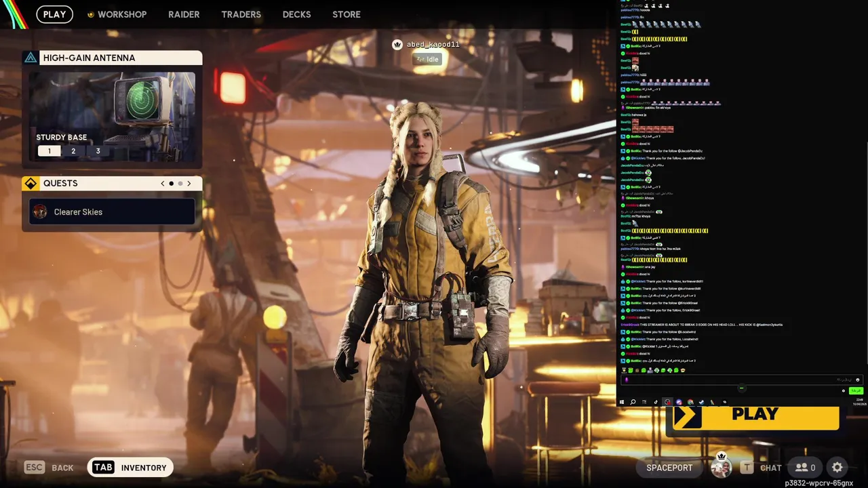The image size is (868, 488).
Task: Click the CHAT label in footer
Action: 770,468
